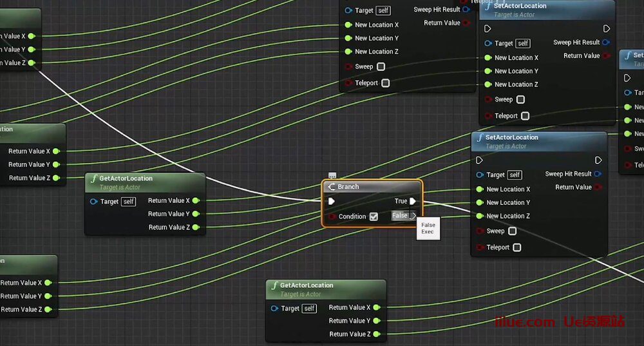Click Sweep Hit Result pin on upper-right SetActorLocation
The height and width of the screenshot is (346, 644).
point(606,43)
